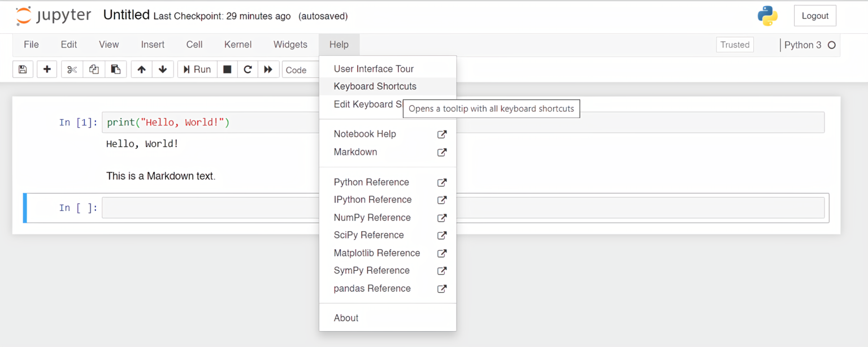The width and height of the screenshot is (868, 347).
Task: Select Edit Keyboard Shortcuts item
Action: [362, 105]
